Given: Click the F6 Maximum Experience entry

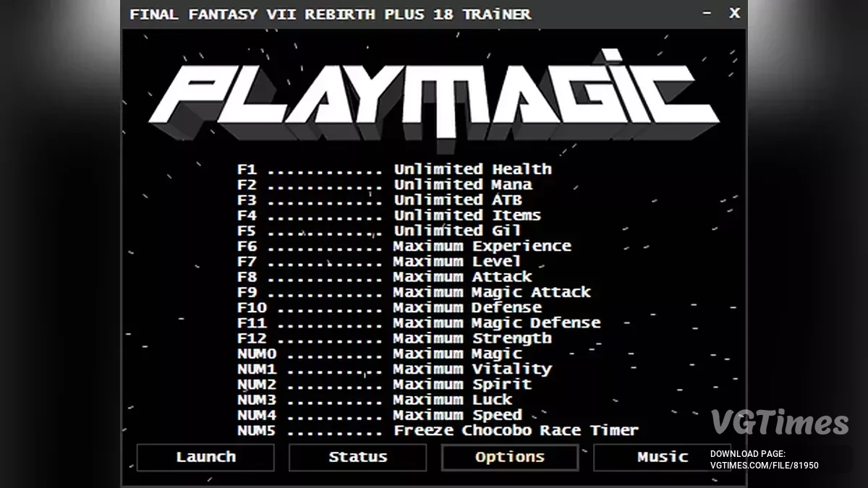Looking at the screenshot, I should pyautogui.click(x=404, y=246).
